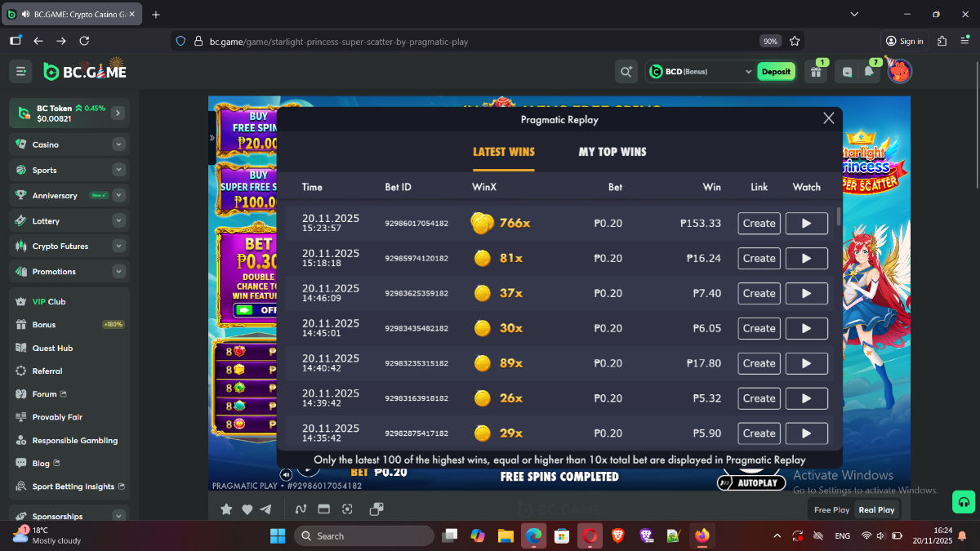
Task: Open the notifications bell
Action: point(869,72)
